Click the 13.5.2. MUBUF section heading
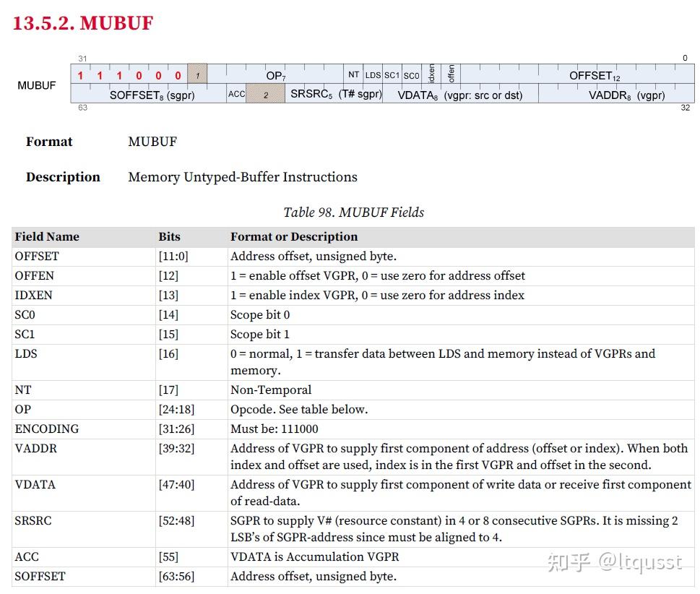Viewport: 700px width, 594px height. tap(83, 23)
